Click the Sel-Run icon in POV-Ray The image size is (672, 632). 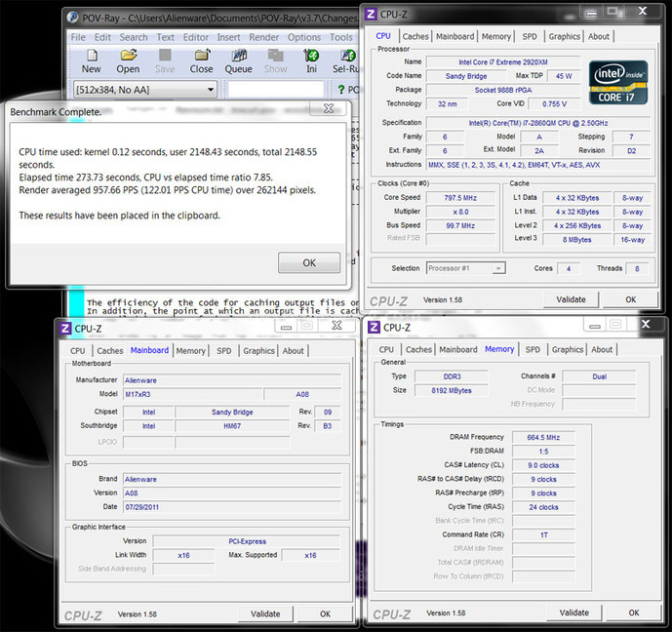(x=347, y=55)
